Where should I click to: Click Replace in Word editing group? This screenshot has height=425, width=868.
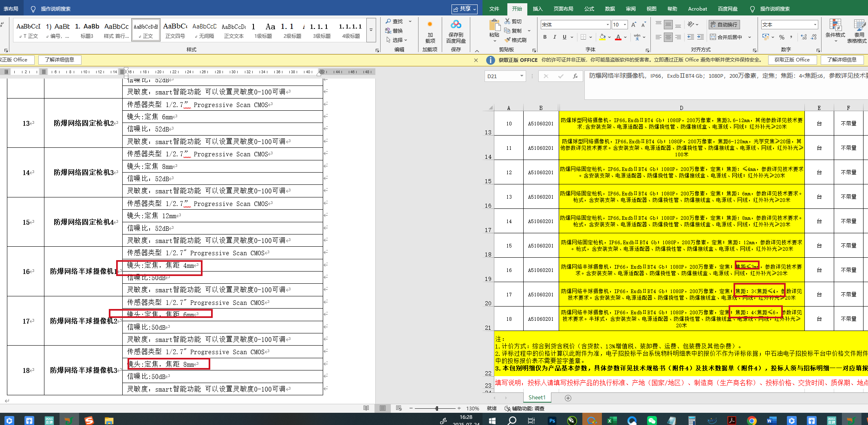(394, 31)
